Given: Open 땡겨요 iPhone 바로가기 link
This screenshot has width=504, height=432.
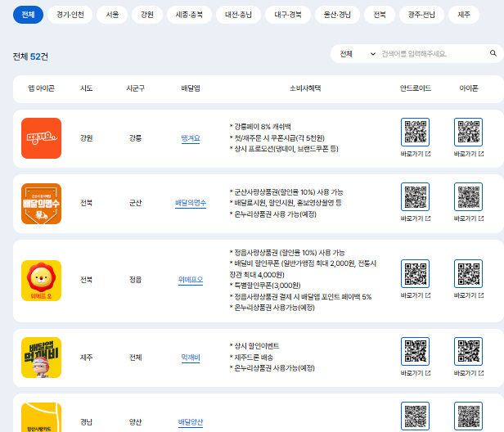Looking at the screenshot, I should click(469, 154).
